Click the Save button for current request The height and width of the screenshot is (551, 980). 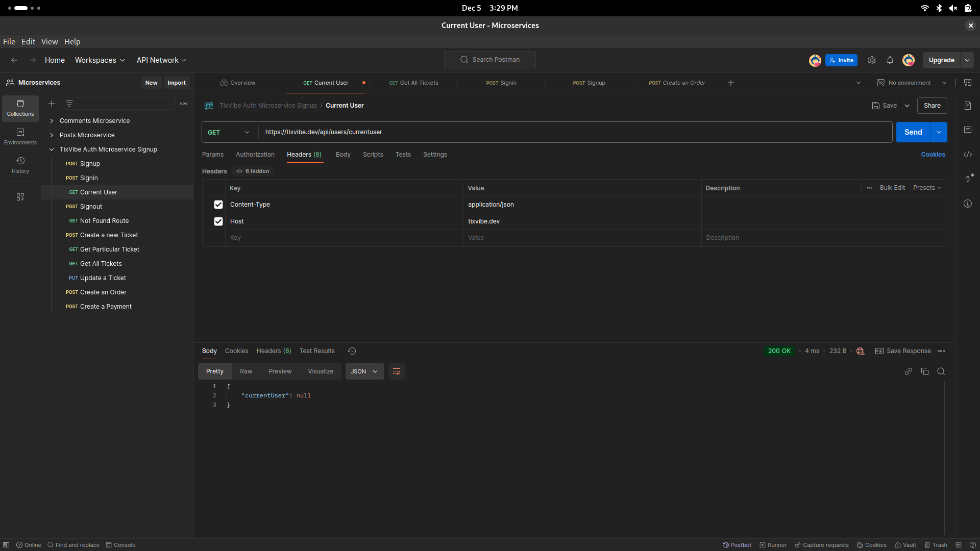point(890,105)
